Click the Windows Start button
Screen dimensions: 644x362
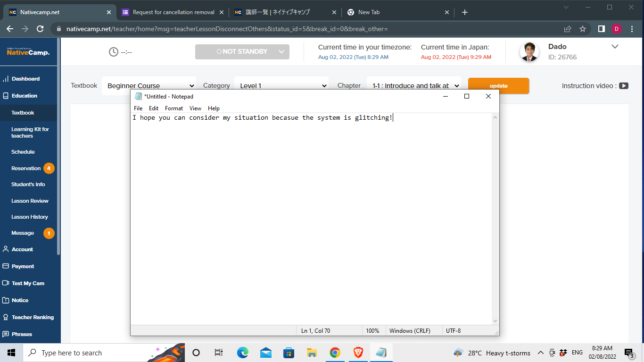pos(11,353)
